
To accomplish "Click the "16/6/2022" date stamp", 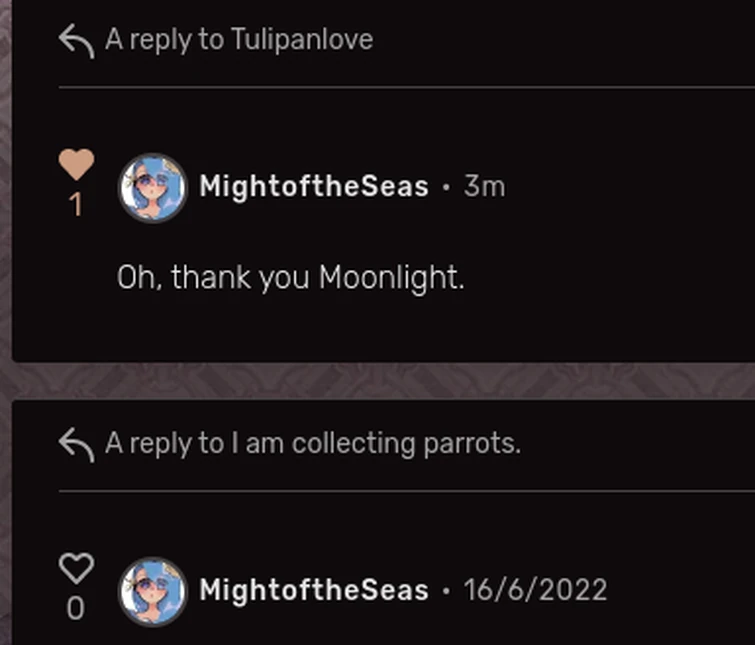I will [x=535, y=590].
